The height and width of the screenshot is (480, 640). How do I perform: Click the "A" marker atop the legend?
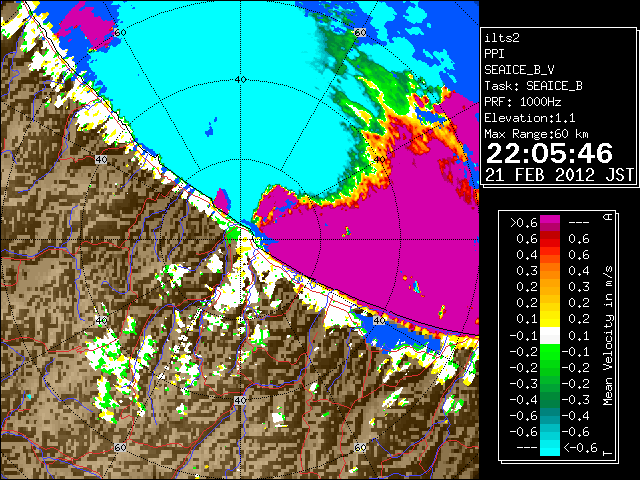[x=608, y=216]
